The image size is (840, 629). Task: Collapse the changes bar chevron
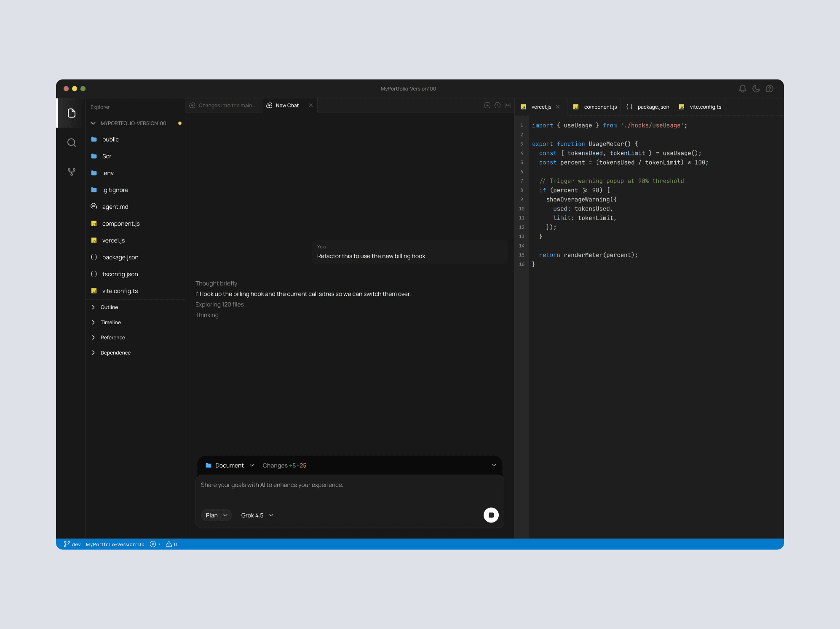pyautogui.click(x=494, y=465)
